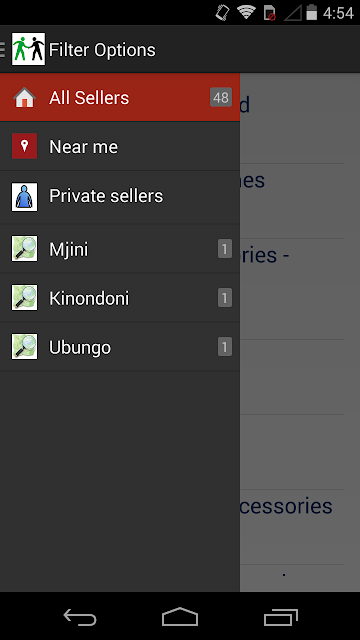Tap the app logo with two people
The image size is (360, 640).
pos(29,49)
